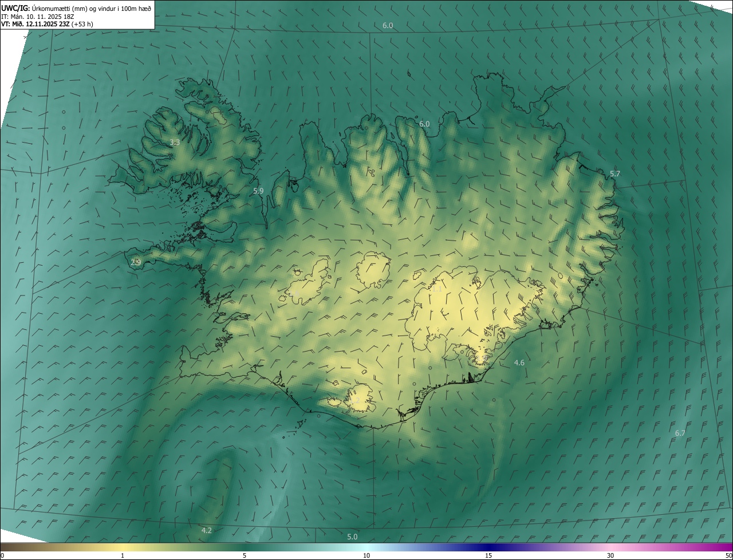This screenshot has width=733, height=560.
Task: Click the 6.7 value in the southeast sea
Action: (680, 433)
